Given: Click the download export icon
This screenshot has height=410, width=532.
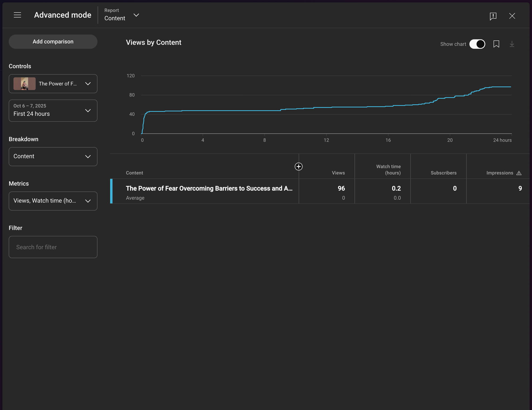Looking at the screenshot, I should (x=512, y=44).
